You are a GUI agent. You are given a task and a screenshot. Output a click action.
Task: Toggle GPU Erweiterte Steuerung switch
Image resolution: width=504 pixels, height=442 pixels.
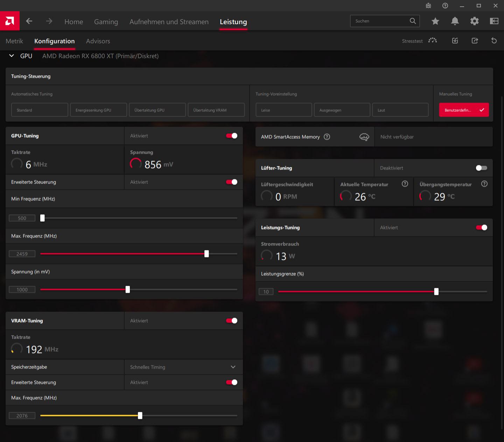tap(232, 182)
